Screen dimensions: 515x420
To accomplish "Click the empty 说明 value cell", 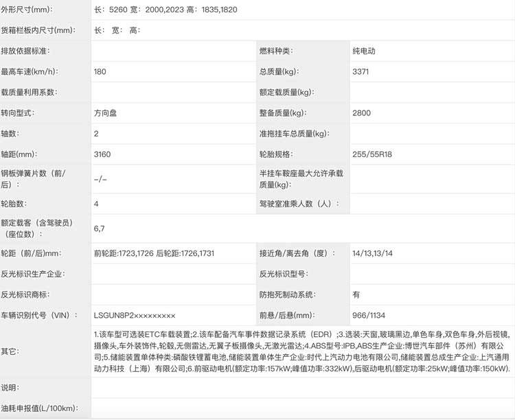I will pyautogui.click(x=302, y=388).
